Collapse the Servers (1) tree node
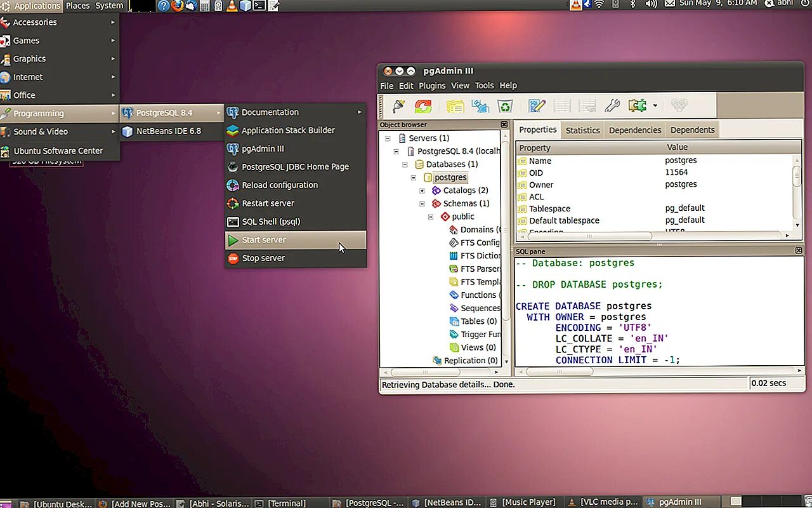The image size is (812, 508). click(386, 138)
